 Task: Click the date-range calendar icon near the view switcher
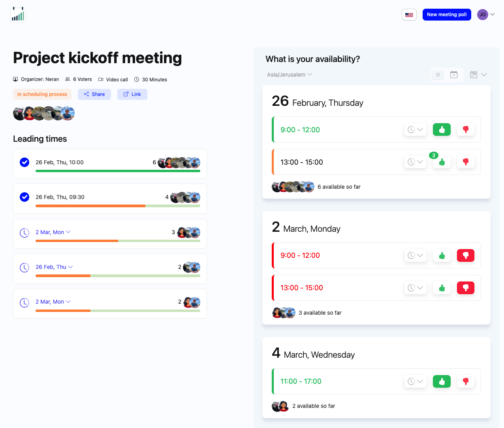pyautogui.click(x=473, y=74)
